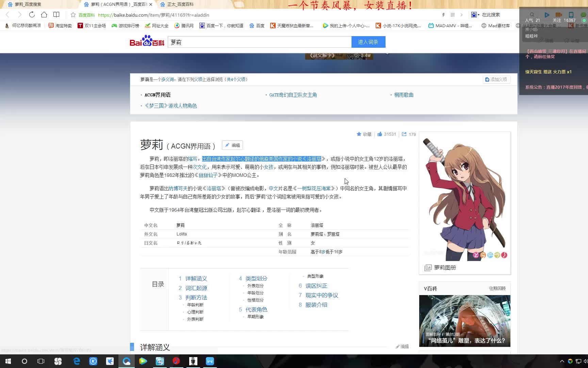Close the 萝莉（ACGN界用语）tab
Viewport: 588px width, 368px height.
pos(151,4)
